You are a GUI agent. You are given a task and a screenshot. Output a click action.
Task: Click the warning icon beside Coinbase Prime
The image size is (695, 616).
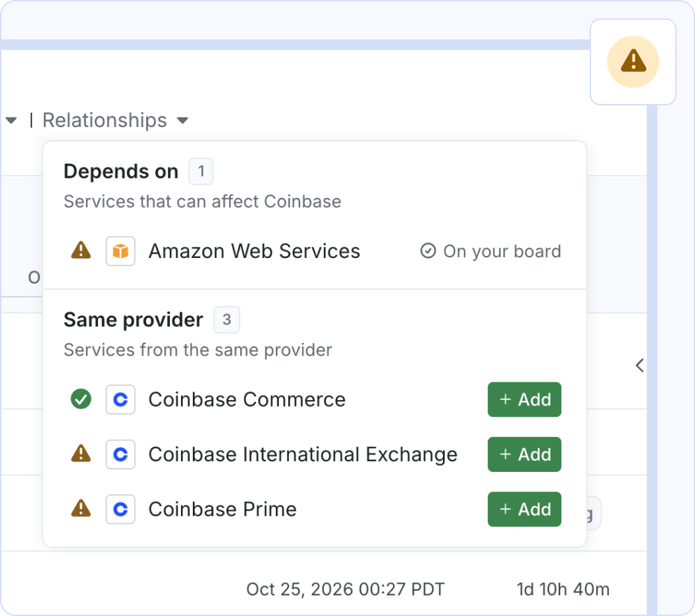click(81, 508)
